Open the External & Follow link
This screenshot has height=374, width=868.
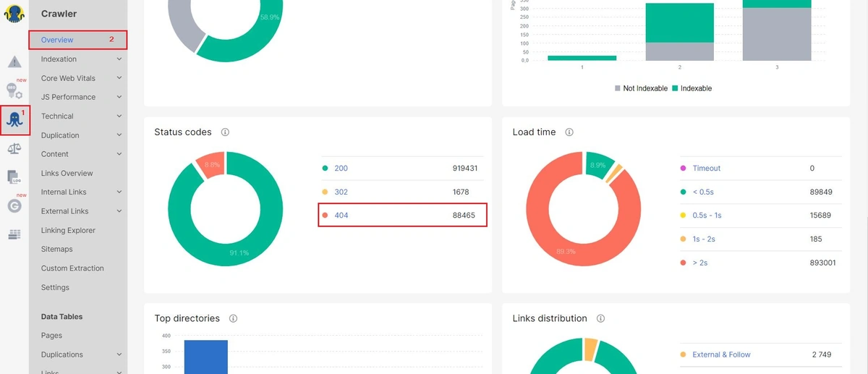(721, 354)
